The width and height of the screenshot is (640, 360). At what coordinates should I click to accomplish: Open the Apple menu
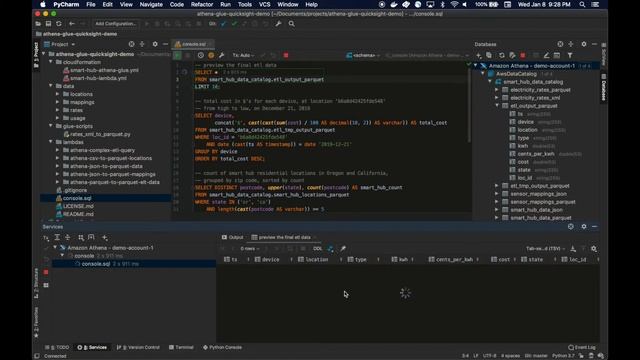pos(42,4)
